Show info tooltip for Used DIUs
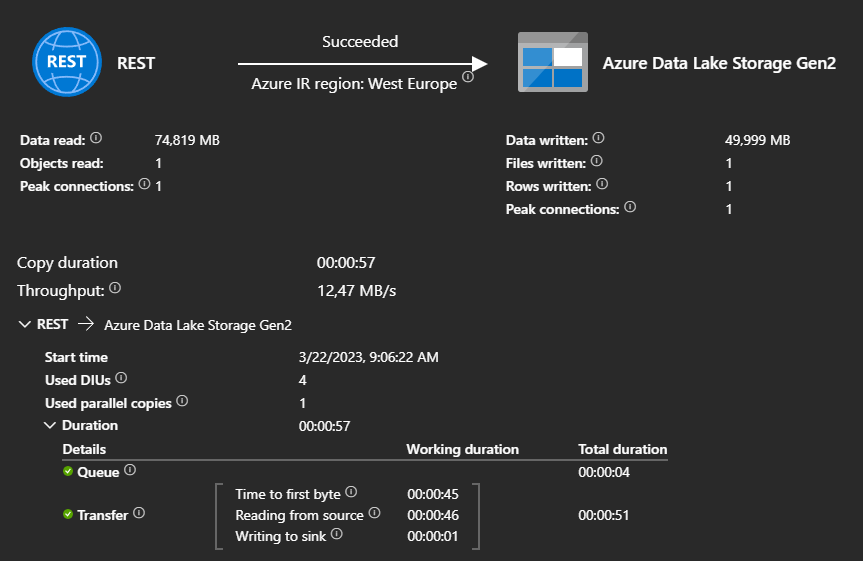This screenshot has width=863, height=561. point(121,378)
